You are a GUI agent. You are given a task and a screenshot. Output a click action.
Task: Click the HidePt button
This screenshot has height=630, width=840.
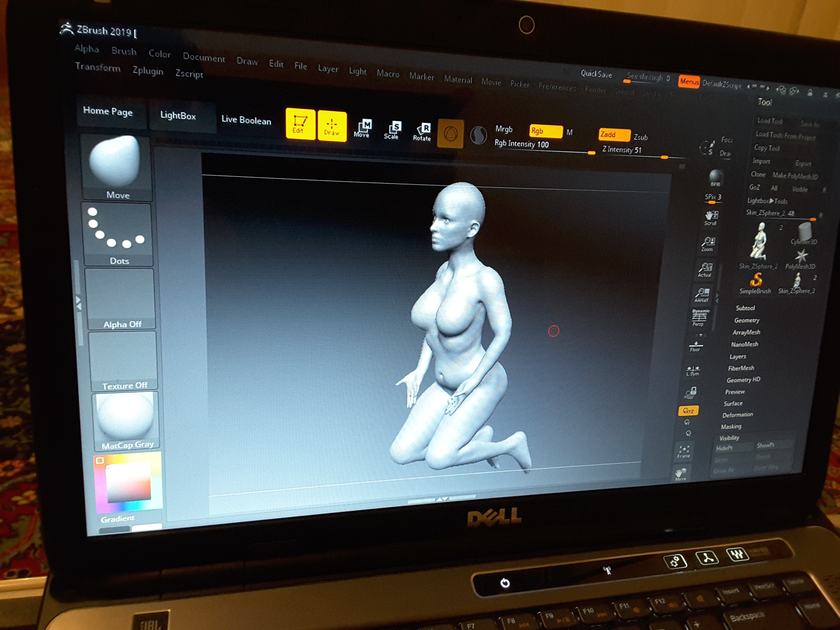pos(734,448)
